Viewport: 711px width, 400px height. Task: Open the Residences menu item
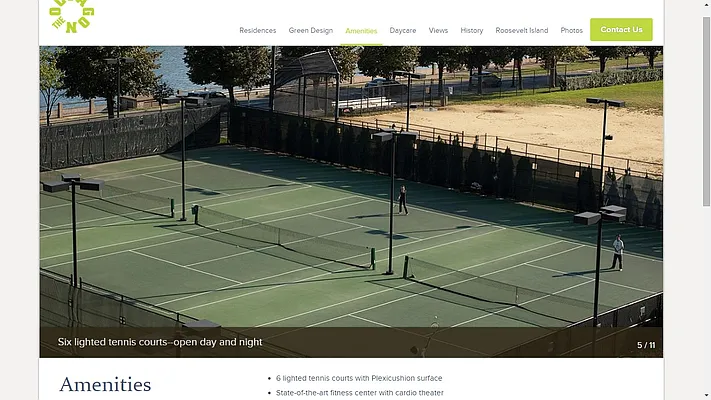258,30
